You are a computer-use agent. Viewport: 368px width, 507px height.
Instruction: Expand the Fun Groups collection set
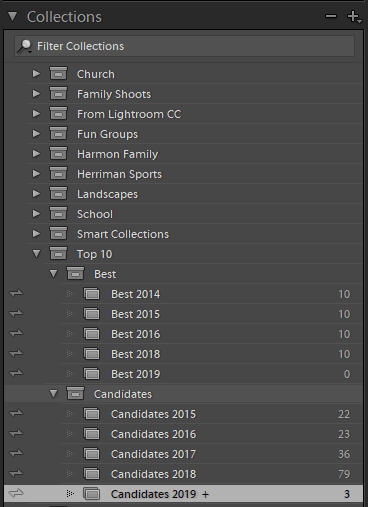(x=36, y=134)
